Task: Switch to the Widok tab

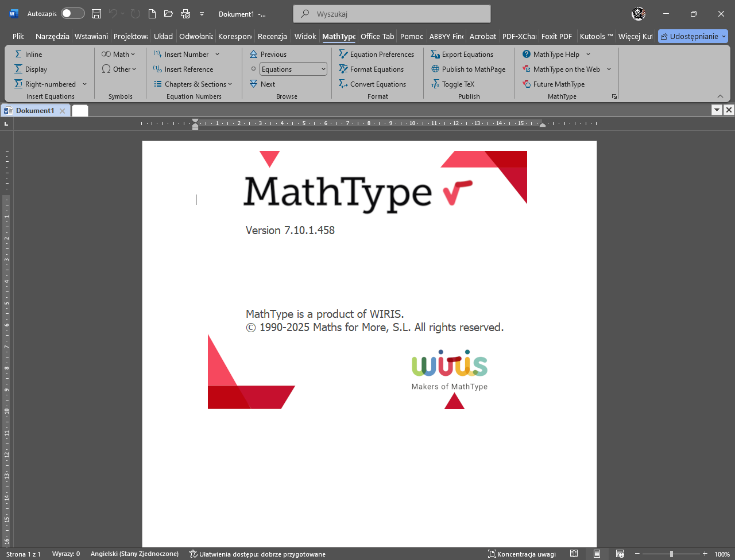Action: (305, 36)
